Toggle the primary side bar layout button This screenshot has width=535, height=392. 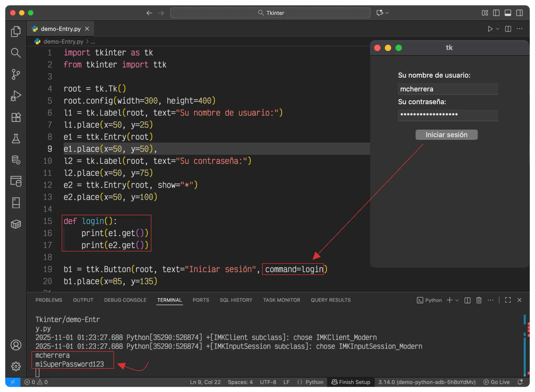(496, 13)
